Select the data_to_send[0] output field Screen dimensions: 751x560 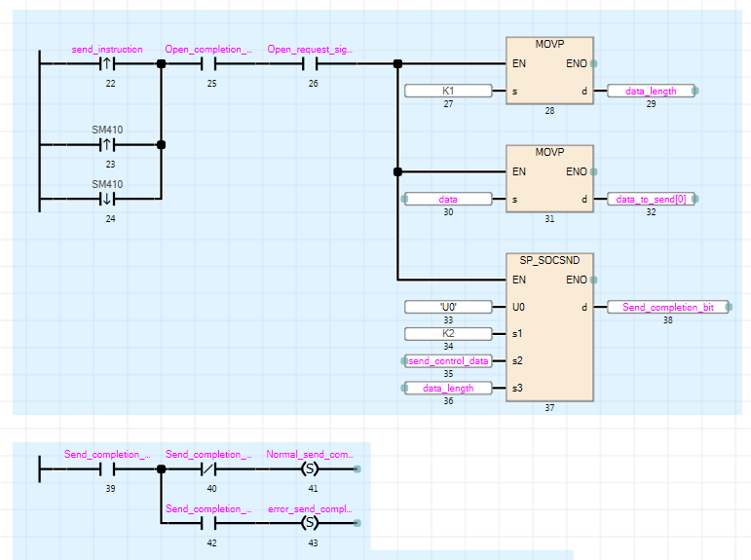pyautogui.click(x=651, y=200)
